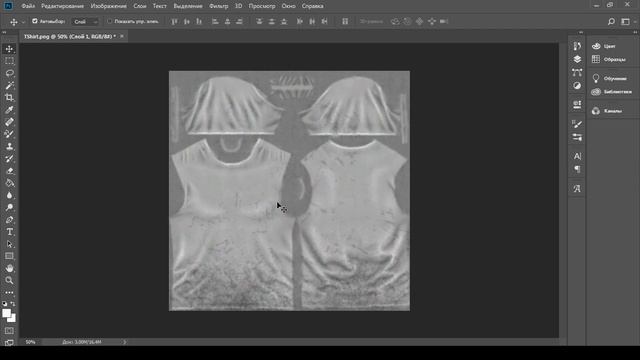Select the Eyedropper tool
Image resolution: width=640 pixels, height=360 pixels.
(x=9, y=110)
